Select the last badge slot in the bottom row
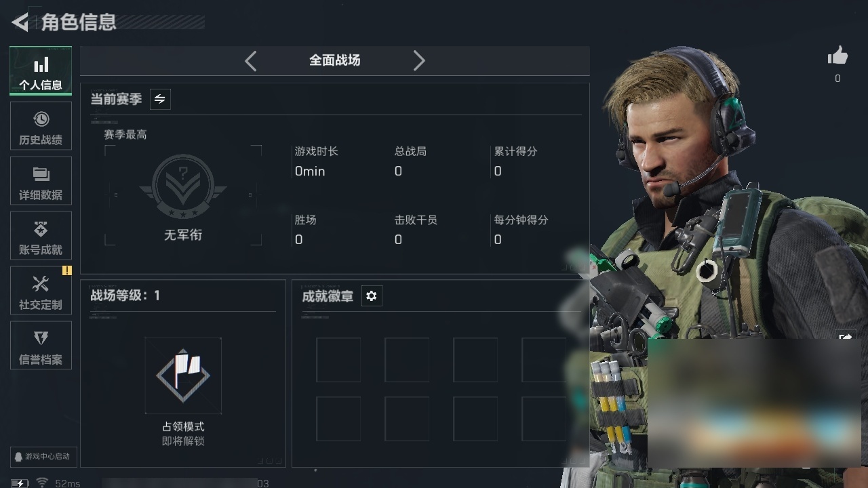The width and height of the screenshot is (868, 488). coord(544,419)
